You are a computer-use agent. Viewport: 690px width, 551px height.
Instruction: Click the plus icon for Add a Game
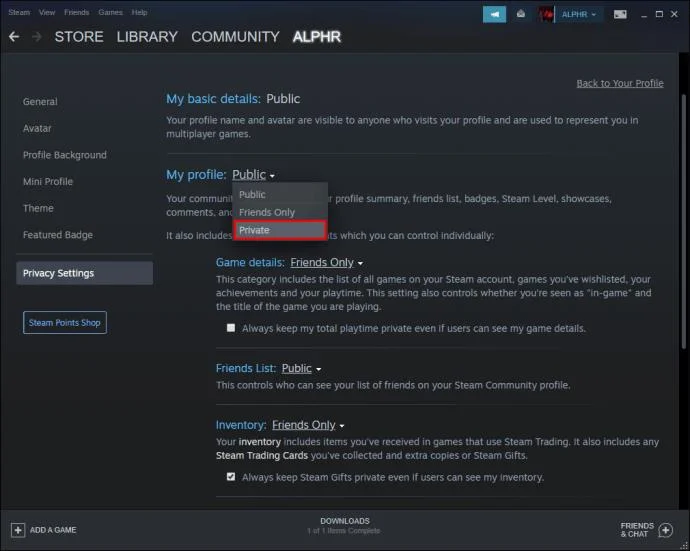click(x=18, y=530)
